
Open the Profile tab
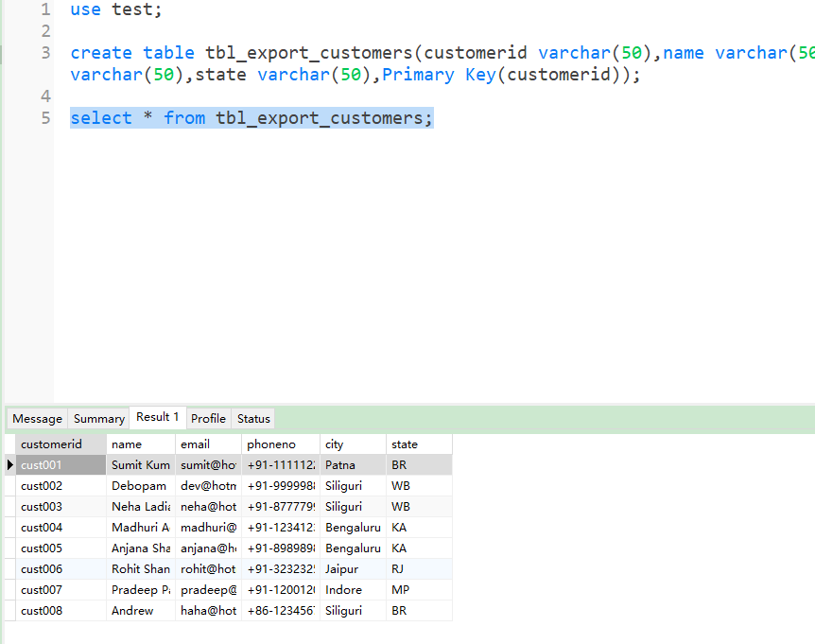pyautogui.click(x=208, y=419)
